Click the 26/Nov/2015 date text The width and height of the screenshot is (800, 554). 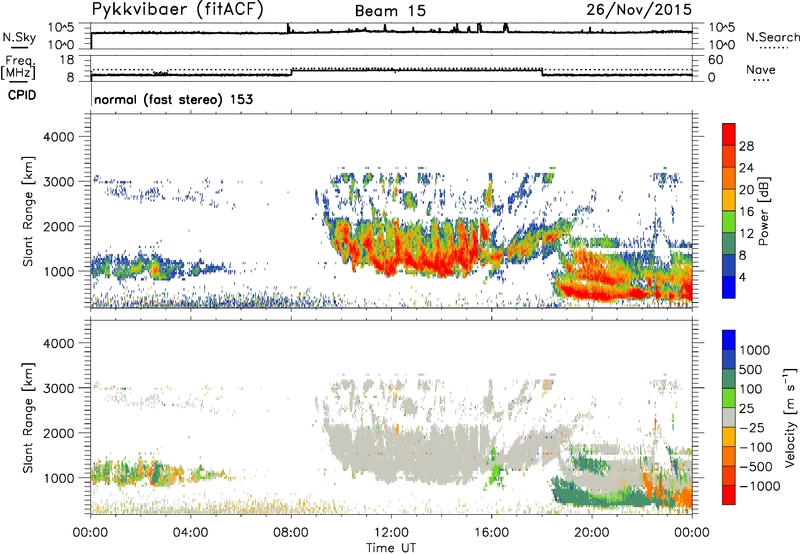(639, 10)
